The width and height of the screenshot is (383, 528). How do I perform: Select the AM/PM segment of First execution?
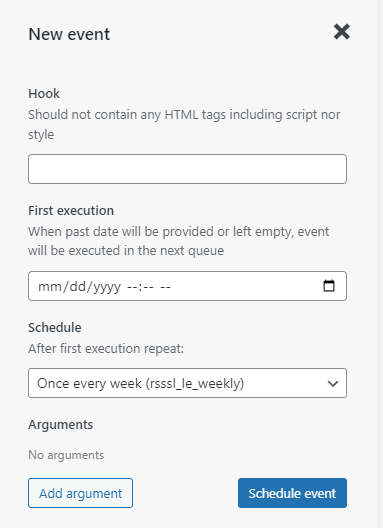[x=165, y=287]
